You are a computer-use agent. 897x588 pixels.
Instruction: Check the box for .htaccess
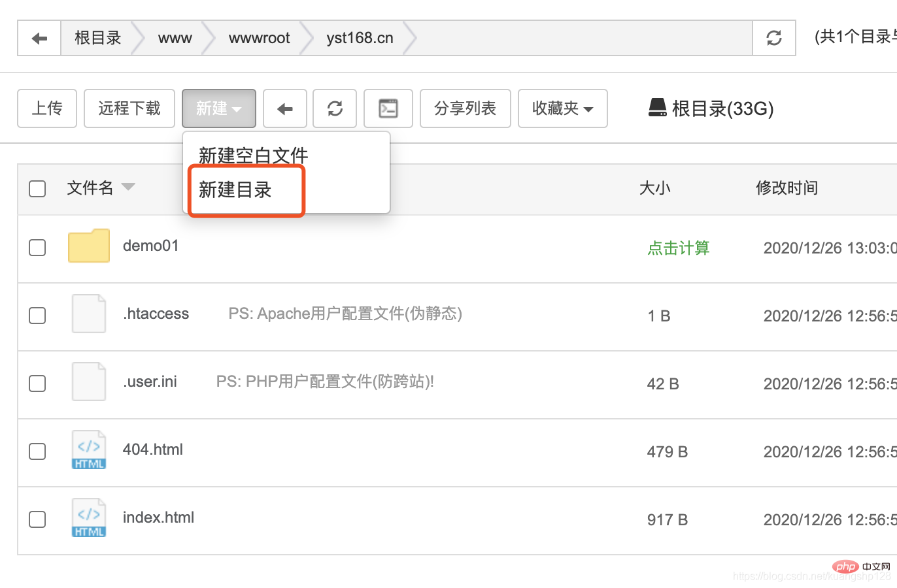(x=37, y=316)
